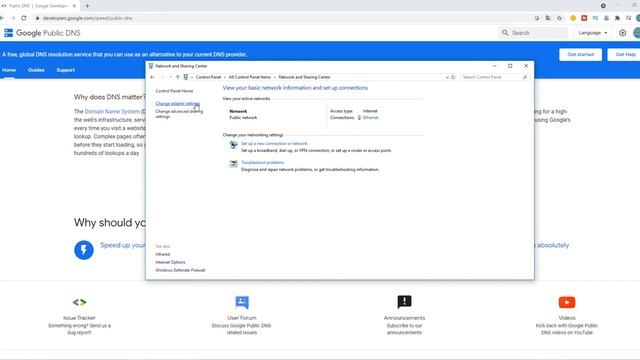Click the troubleshoot problems icon
The height and width of the screenshot is (360, 640).
coord(233,164)
